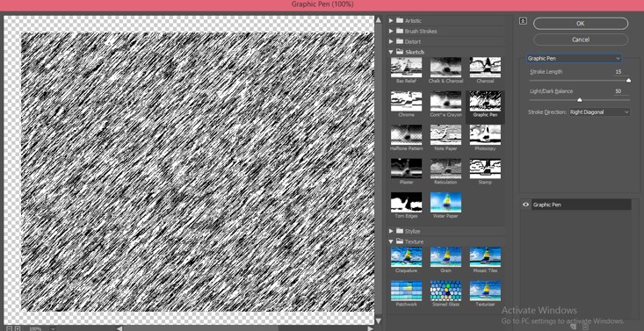Viewport: 644px width, 331px height.
Task: Select the Stained Glass texture thumbnail
Action: 445,291
